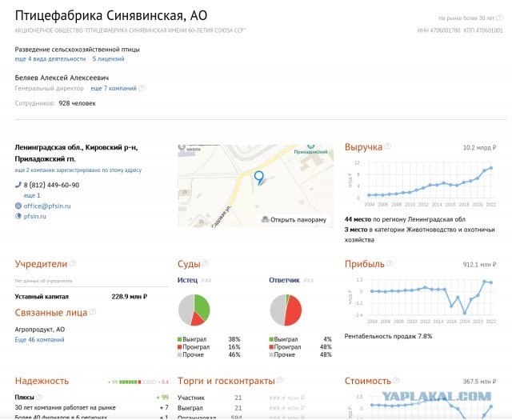Screen dimensions: 512x420
Task: Click the email icon beside office@pfsin.ru
Action: coord(18,206)
